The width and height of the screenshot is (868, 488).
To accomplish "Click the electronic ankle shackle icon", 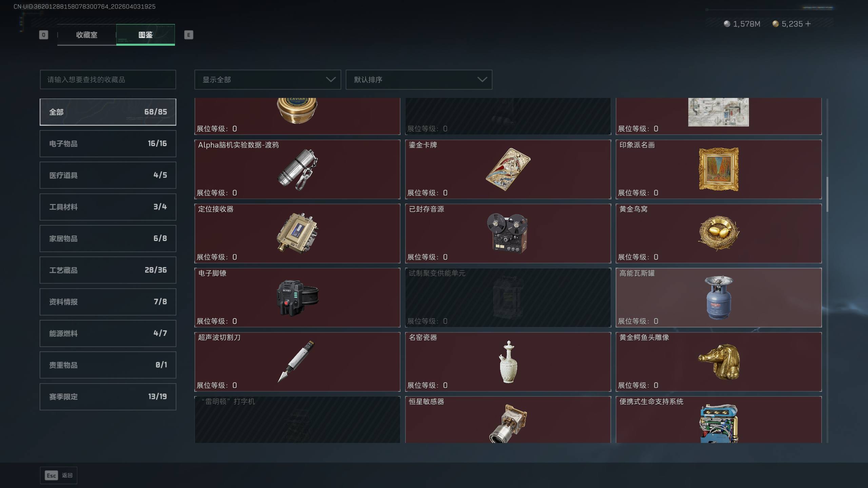I will (297, 298).
